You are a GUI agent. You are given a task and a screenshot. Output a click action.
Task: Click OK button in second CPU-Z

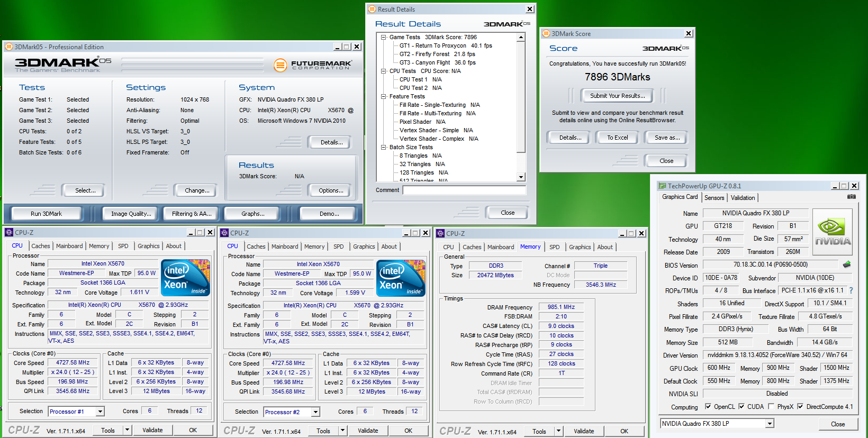coord(408,431)
